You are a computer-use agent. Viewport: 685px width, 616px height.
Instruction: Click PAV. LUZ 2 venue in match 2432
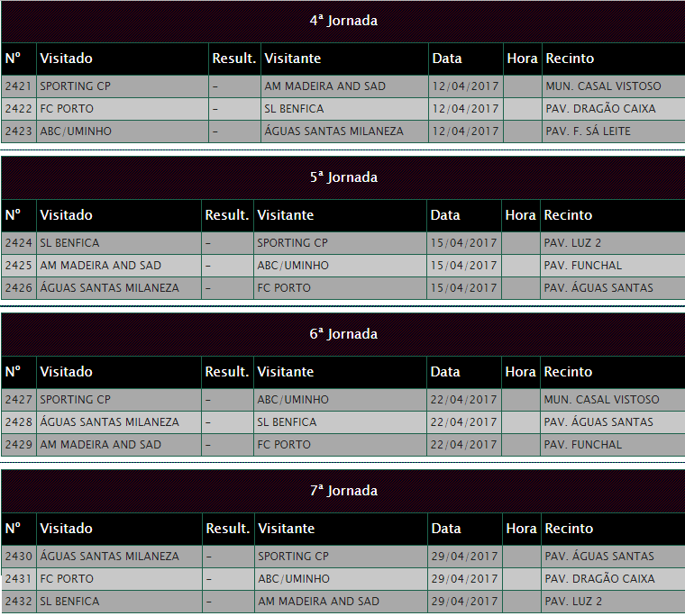coord(572,602)
